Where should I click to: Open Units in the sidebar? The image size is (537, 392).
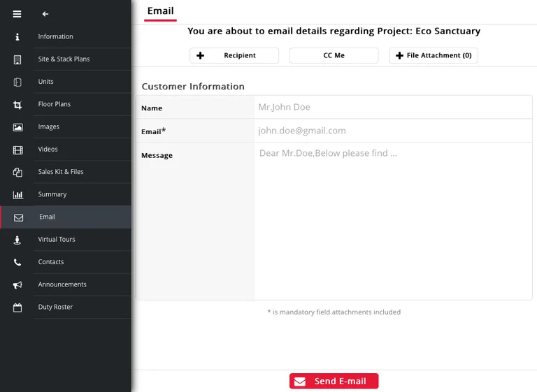click(x=46, y=82)
